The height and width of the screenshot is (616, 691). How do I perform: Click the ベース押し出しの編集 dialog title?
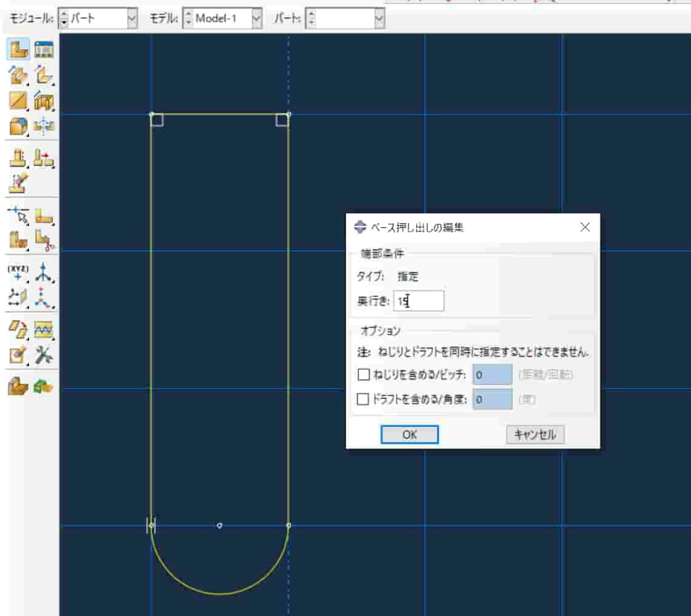[417, 227]
